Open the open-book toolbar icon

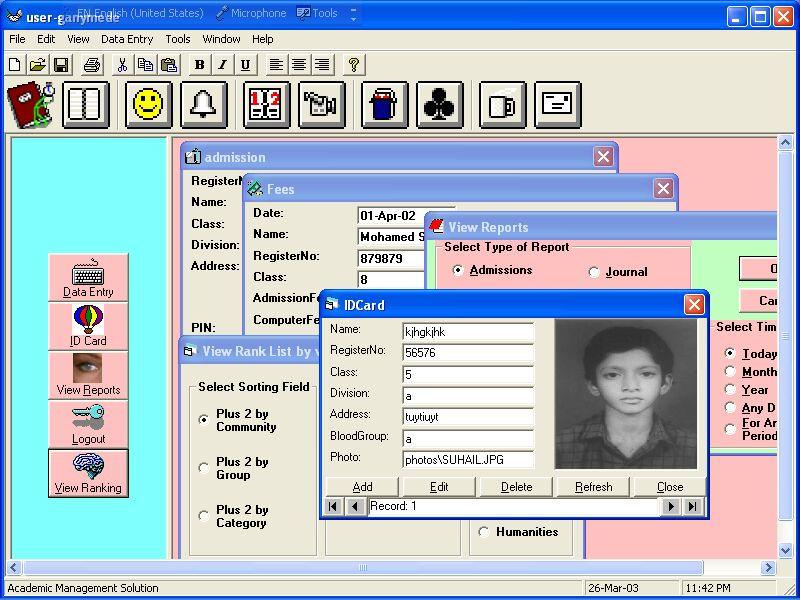[86, 104]
